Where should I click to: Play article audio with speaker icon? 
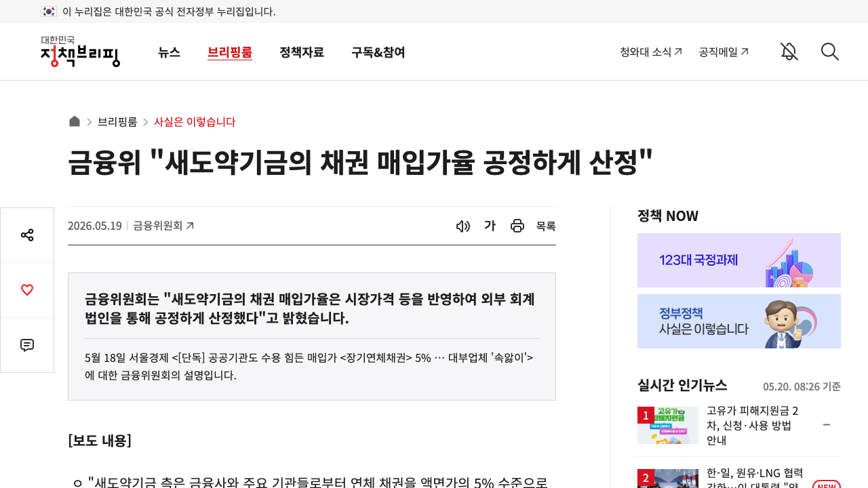pos(463,226)
